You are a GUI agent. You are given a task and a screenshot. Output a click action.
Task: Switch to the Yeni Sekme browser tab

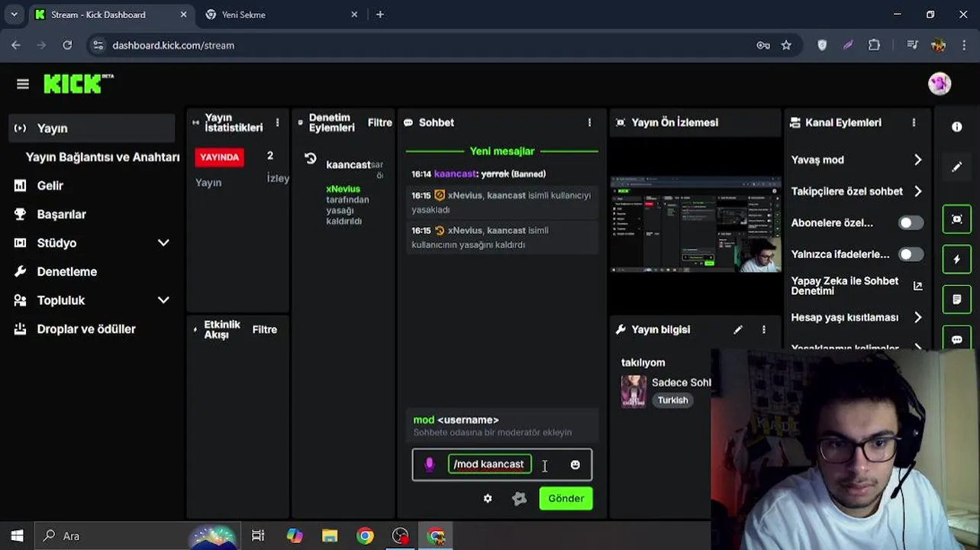click(x=281, y=15)
